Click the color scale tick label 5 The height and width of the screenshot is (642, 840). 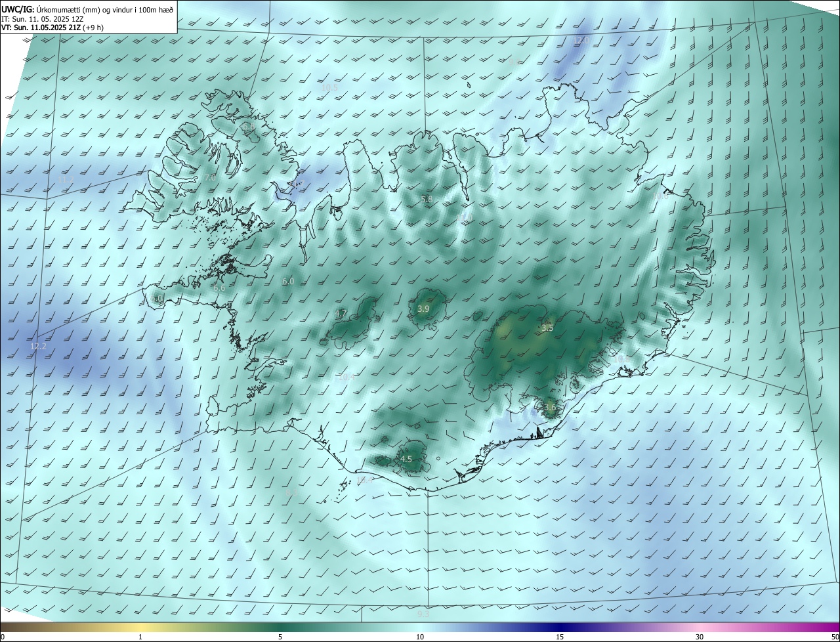click(x=280, y=637)
